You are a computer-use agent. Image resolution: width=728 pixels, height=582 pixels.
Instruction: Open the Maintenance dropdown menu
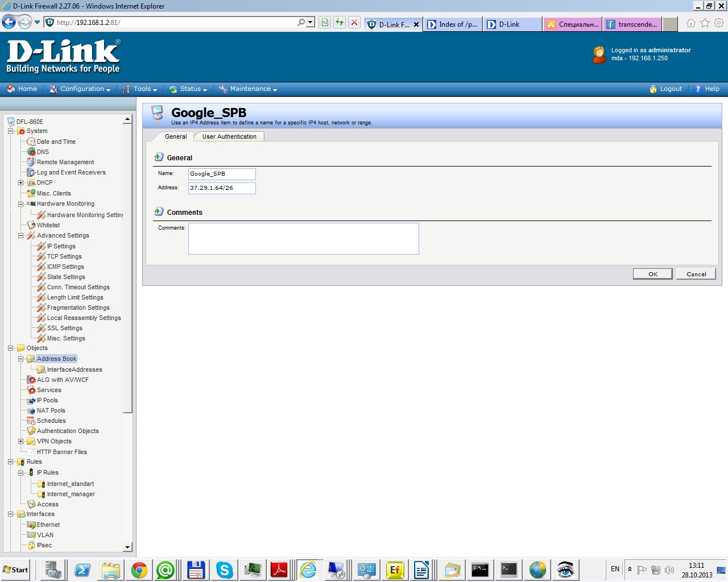pos(248,89)
